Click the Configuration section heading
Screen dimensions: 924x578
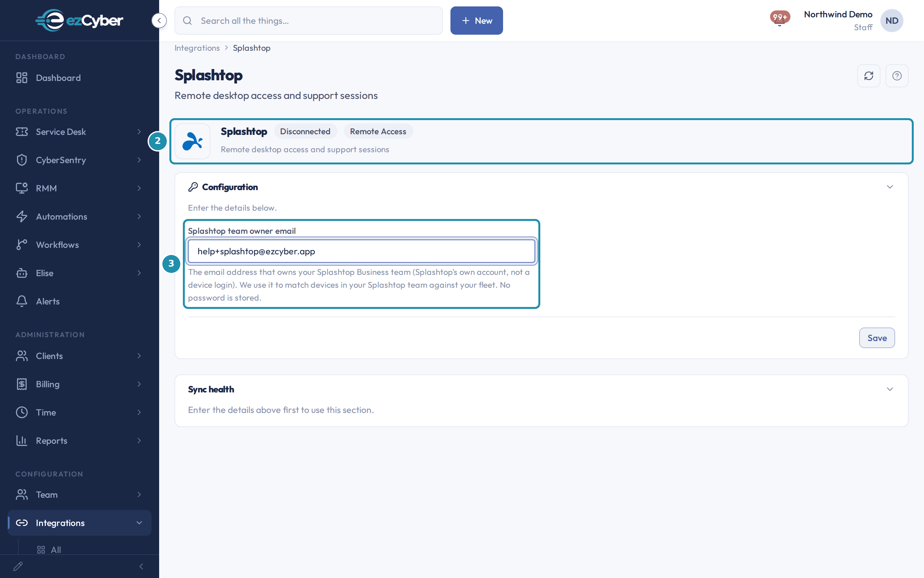pyautogui.click(x=230, y=187)
